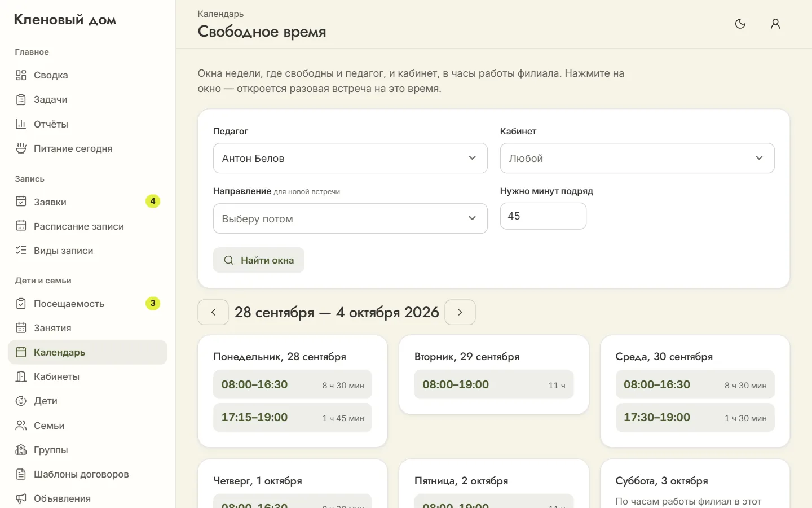Click the Календарь breadcrumb text

[220, 14]
